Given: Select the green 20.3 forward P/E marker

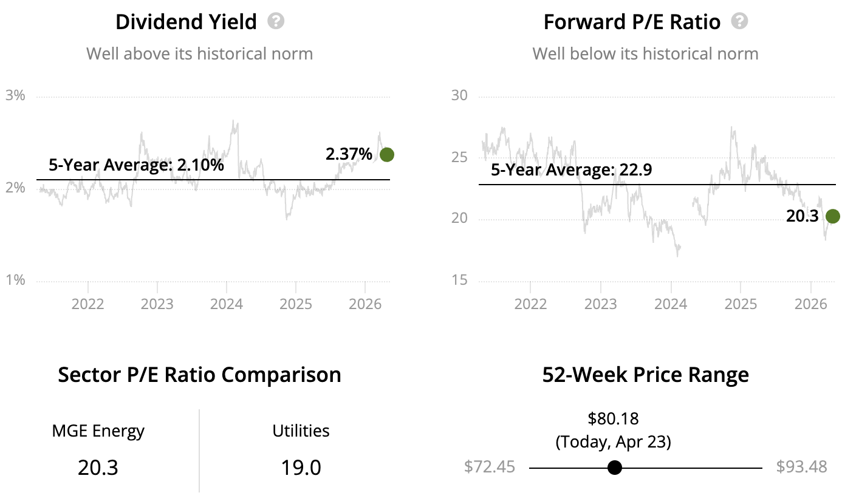Looking at the screenshot, I should click(x=832, y=216).
